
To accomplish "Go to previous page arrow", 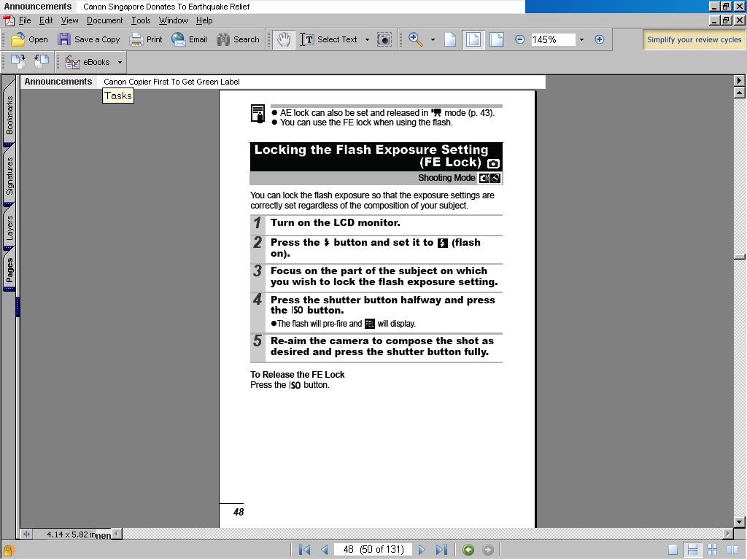I will pyautogui.click(x=325, y=550).
